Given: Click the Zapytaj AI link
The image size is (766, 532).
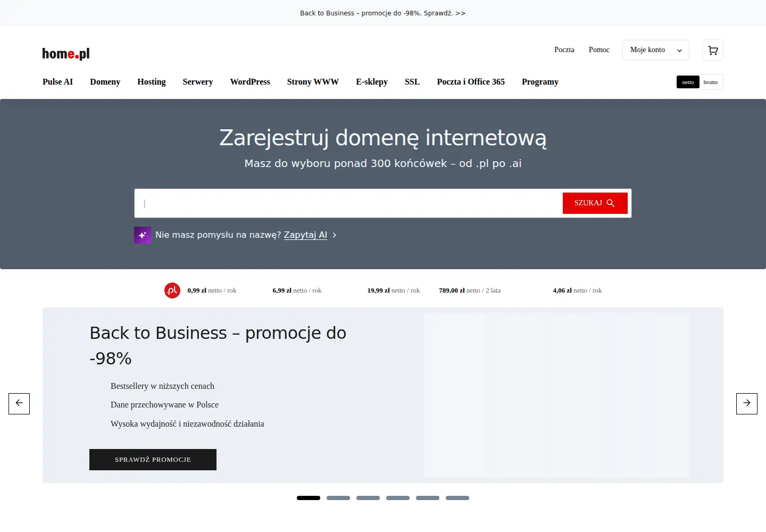Looking at the screenshot, I should 305,235.
